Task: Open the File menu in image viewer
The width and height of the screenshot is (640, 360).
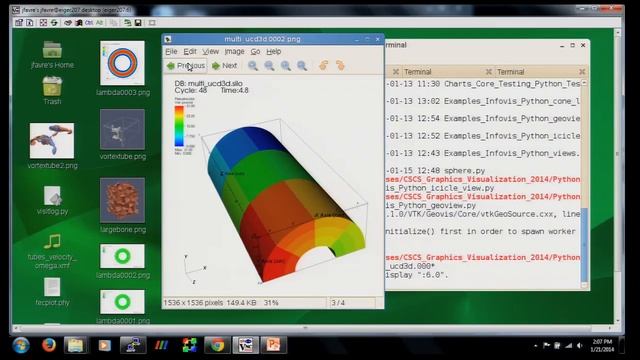Action: (171, 51)
